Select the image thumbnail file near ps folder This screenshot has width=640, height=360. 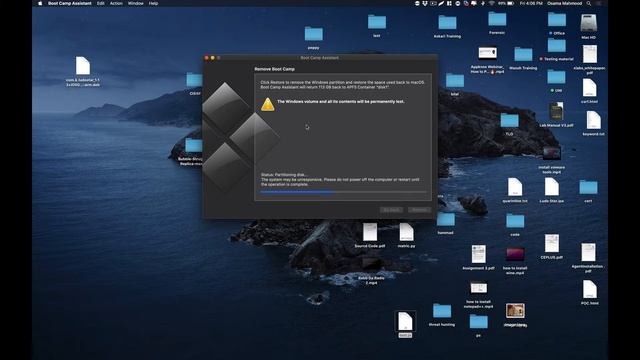pos(515,311)
